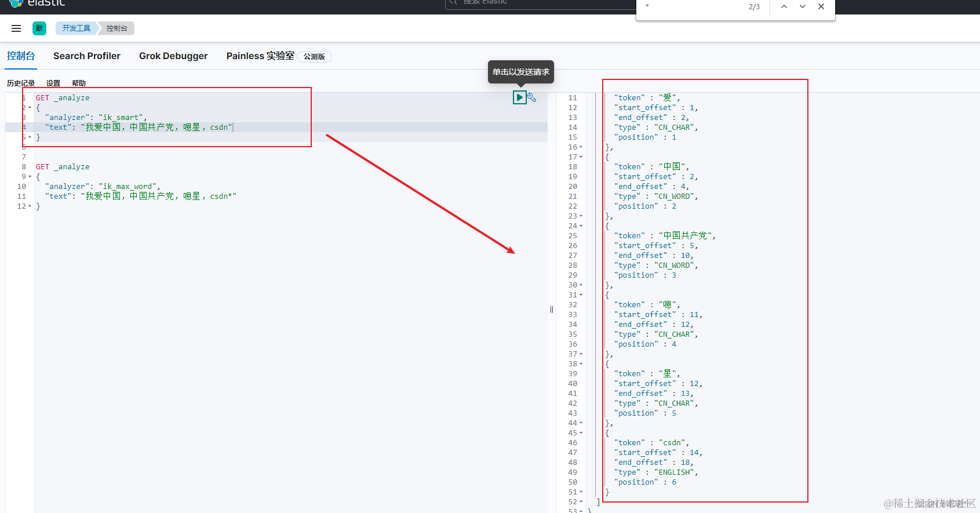
Task: Click output token "嗯" line
Action: click(647, 305)
